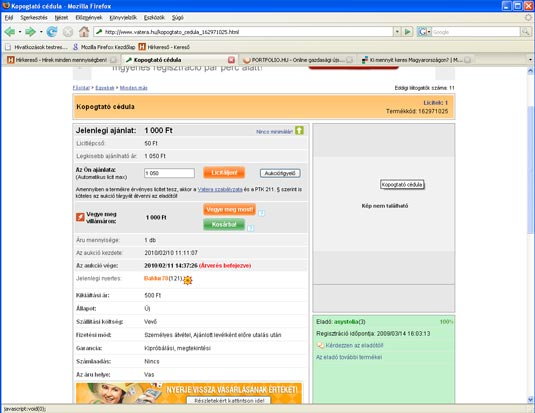Click help icon beside Kosárba button
Viewport: 535px width, 413px height.
pos(250,228)
